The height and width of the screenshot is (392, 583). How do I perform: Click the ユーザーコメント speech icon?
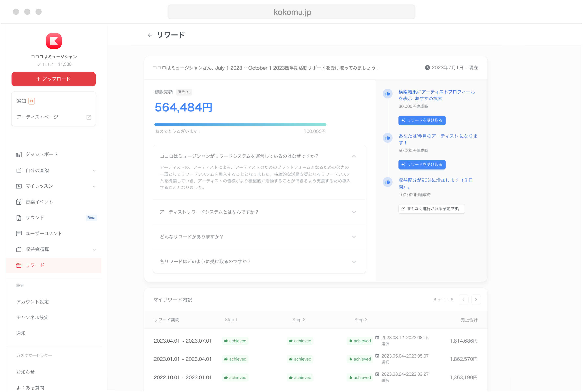tap(19, 234)
